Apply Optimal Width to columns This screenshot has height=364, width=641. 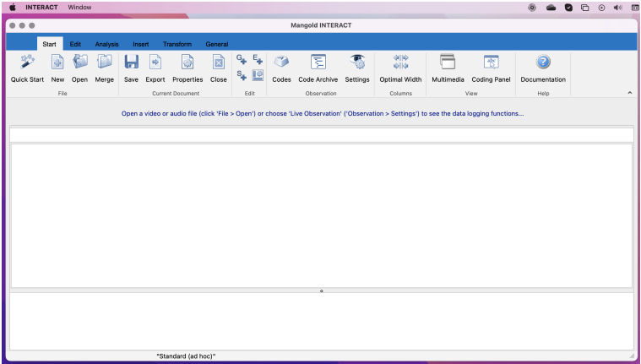400,68
